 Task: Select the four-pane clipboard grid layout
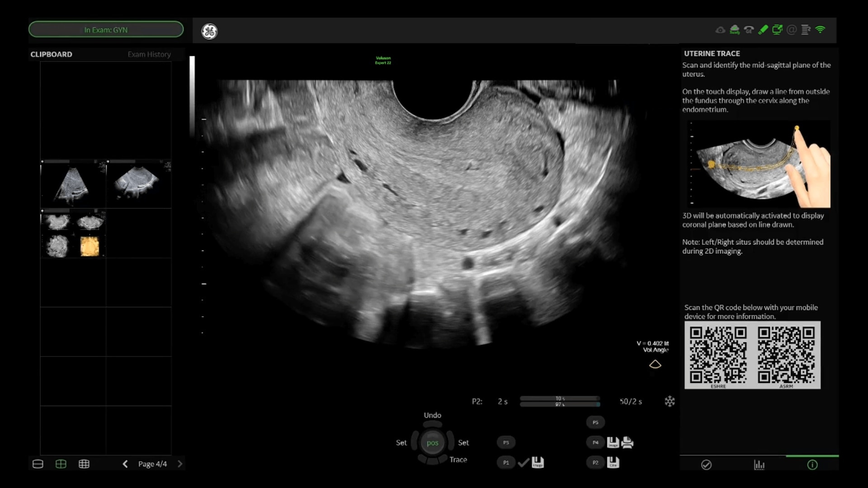(x=61, y=464)
